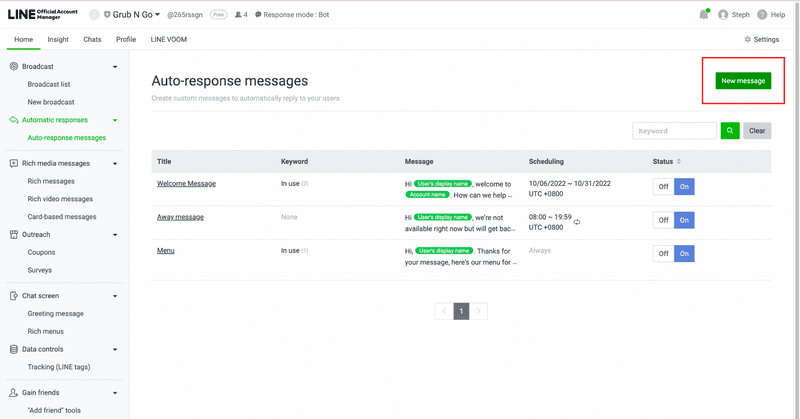
Task: Turn Off the Welcome Message auto-response
Action: (x=663, y=187)
